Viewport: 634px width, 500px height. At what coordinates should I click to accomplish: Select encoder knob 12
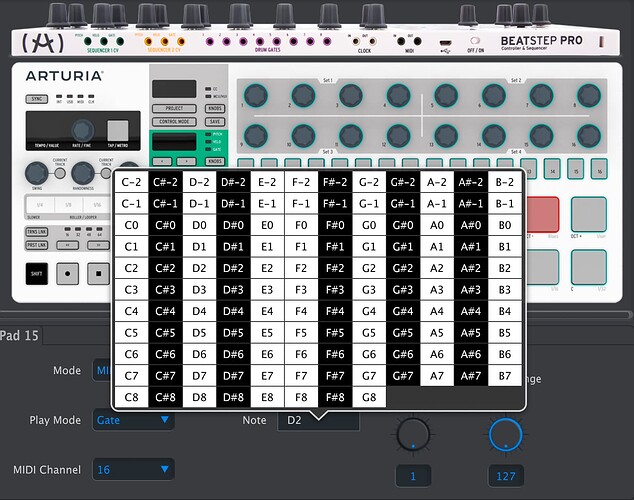pos(398,136)
